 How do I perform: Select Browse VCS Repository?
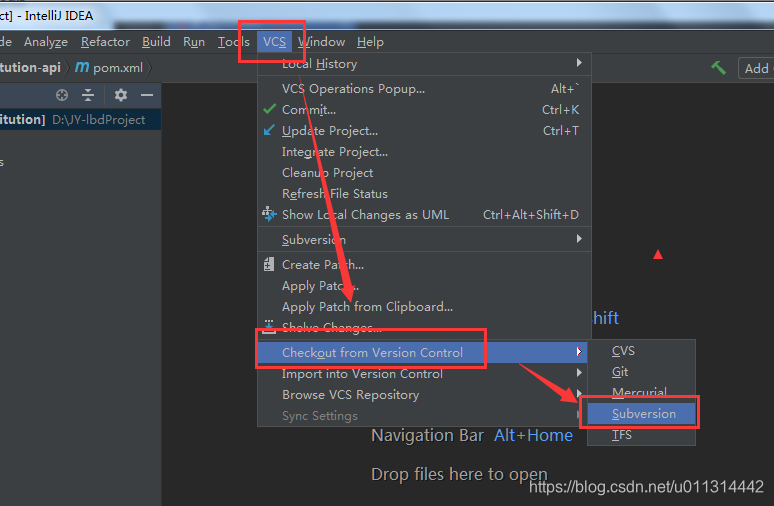[x=425, y=395]
